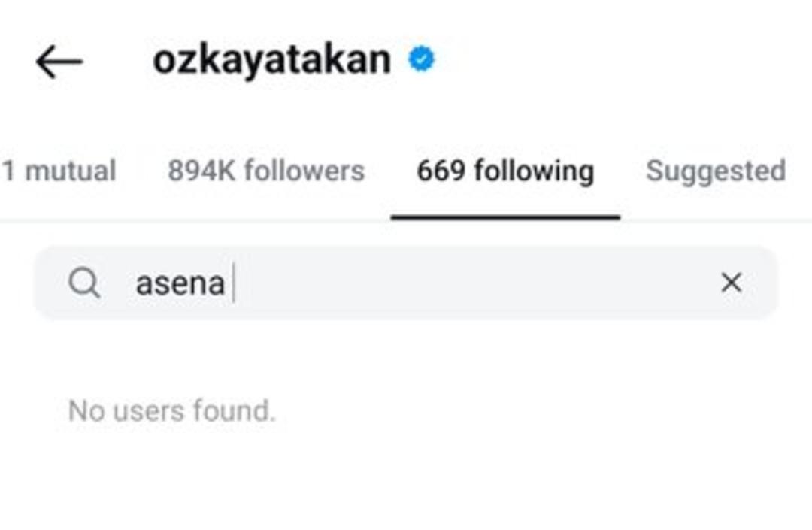This screenshot has width=812, height=530.
Task: Show mutual connections tab
Action: click(x=59, y=171)
